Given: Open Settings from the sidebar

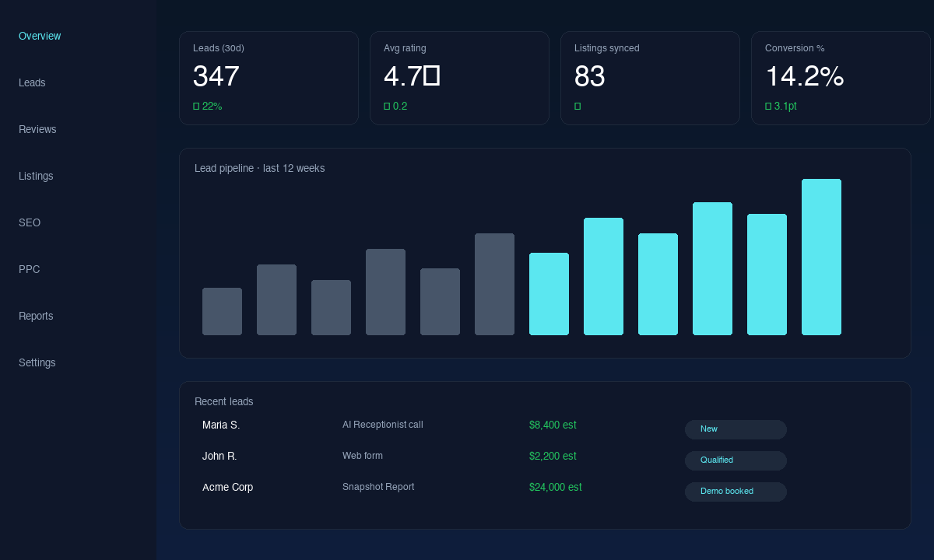Looking at the screenshot, I should (37, 362).
